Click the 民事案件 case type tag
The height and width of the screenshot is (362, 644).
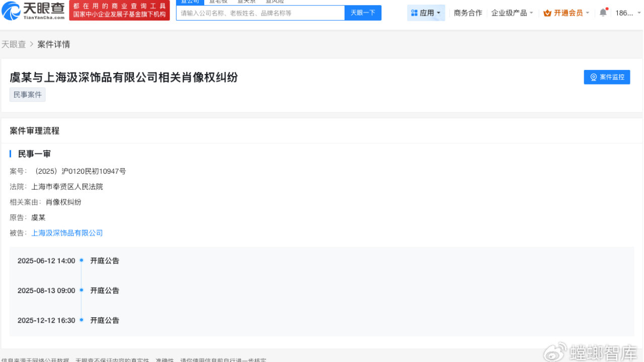pyautogui.click(x=27, y=95)
